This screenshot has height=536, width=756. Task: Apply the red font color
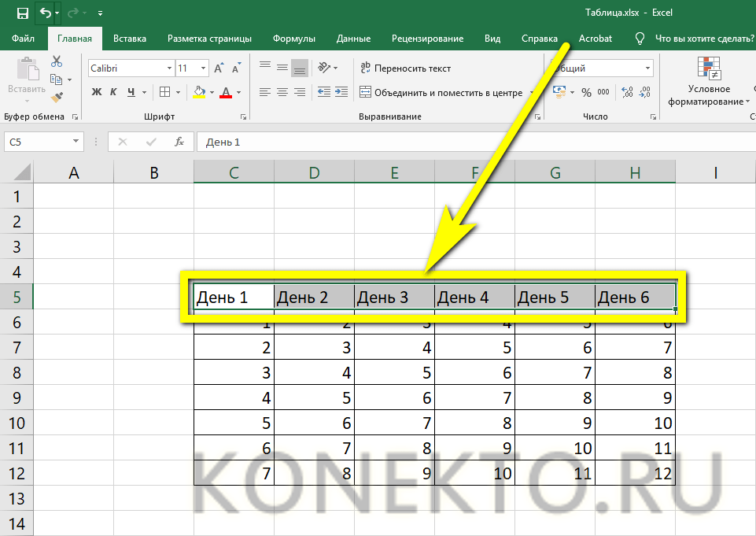click(x=226, y=91)
